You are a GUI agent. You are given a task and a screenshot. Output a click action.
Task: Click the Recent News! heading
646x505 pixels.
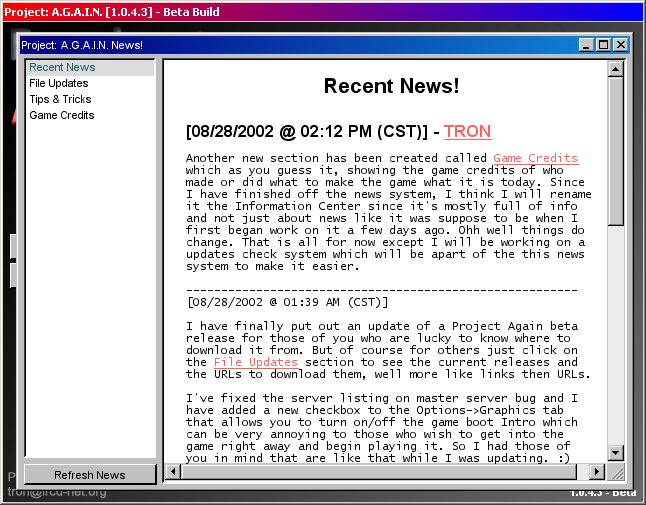[391, 86]
